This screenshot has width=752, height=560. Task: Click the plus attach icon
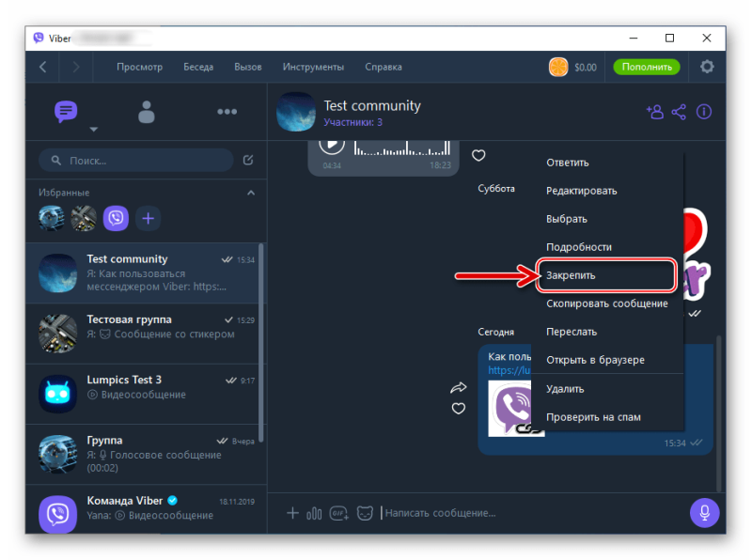pos(292,513)
